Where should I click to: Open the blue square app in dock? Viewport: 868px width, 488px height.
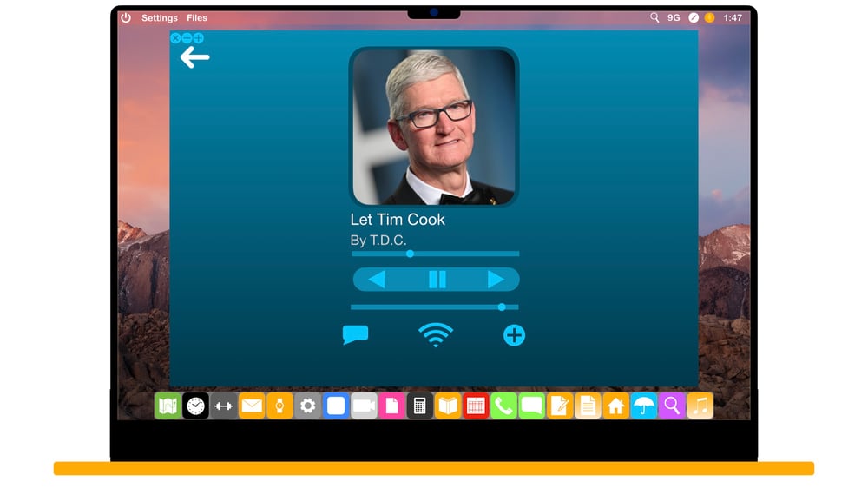tap(336, 406)
